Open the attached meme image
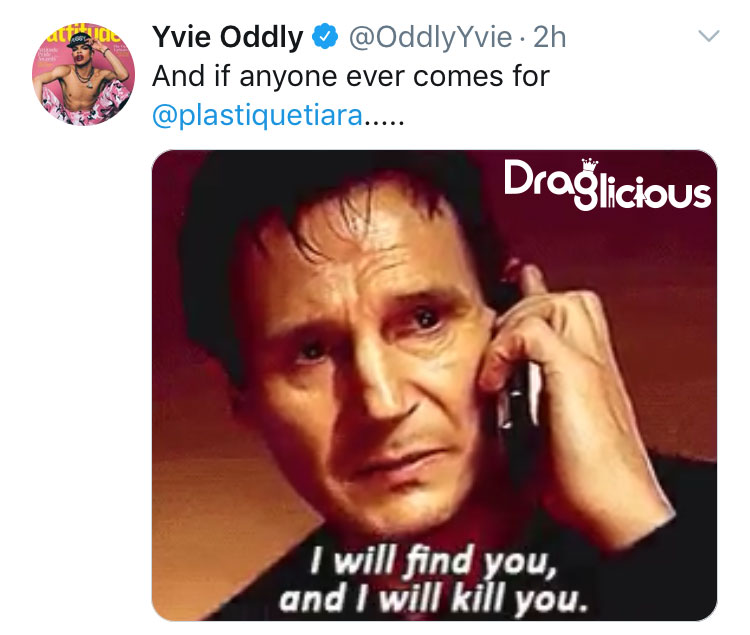 click(x=434, y=385)
